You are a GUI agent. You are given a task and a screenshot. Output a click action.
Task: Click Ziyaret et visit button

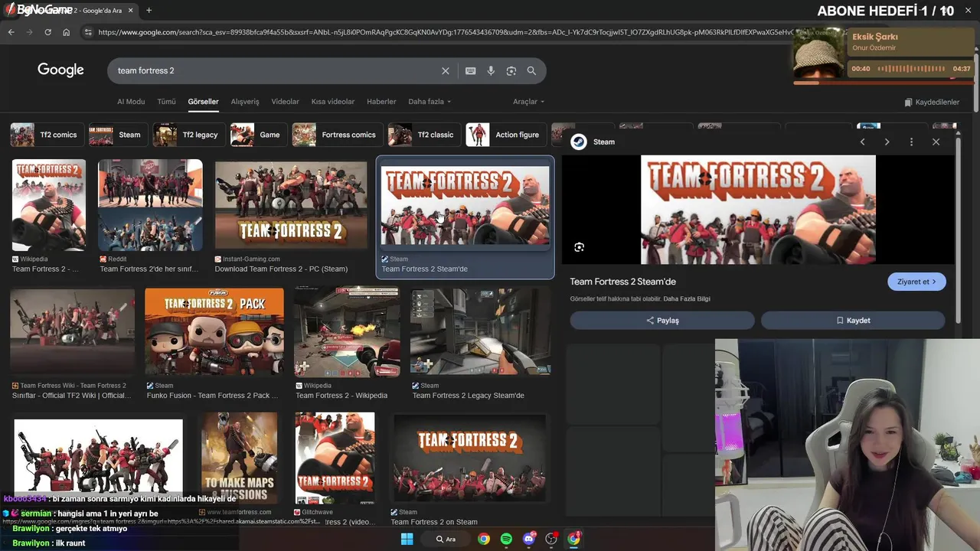916,282
